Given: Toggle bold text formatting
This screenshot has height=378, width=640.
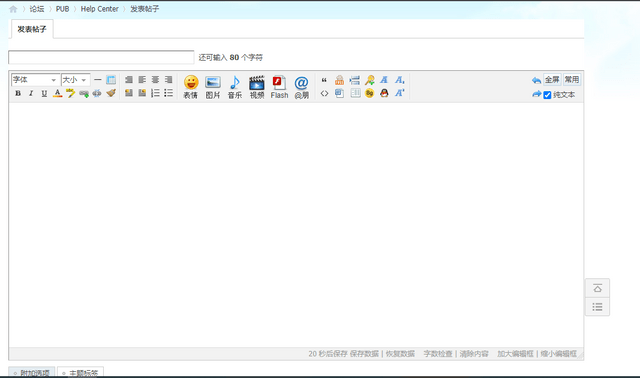Looking at the screenshot, I should click(x=18, y=93).
